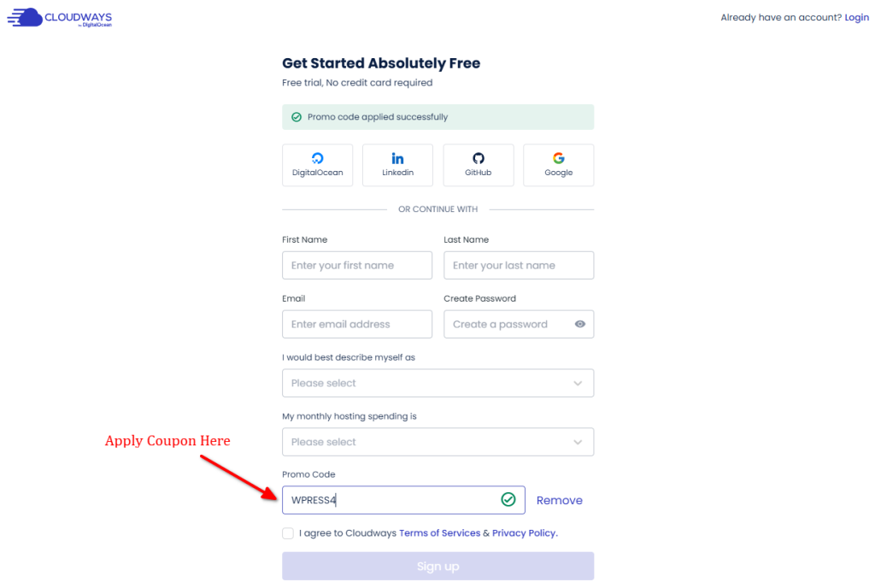Click the Email address field
The image size is (875, 588).
click(357, 325)
